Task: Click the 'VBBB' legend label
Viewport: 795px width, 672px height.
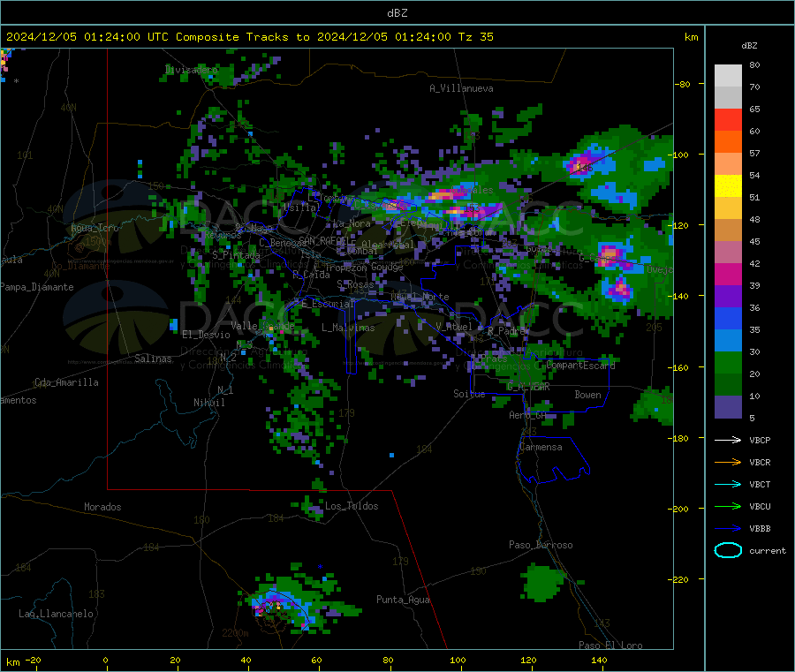Action: [760, 529]
